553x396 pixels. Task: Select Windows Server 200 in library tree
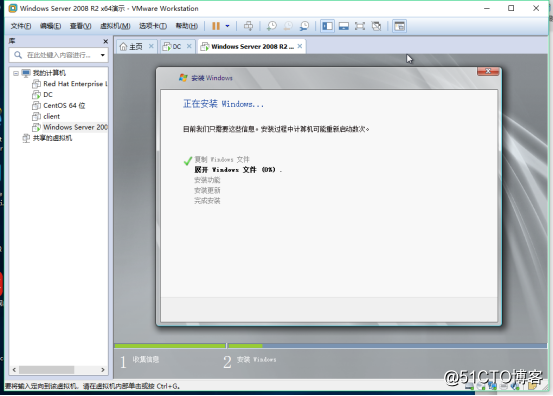click(75, 127)
